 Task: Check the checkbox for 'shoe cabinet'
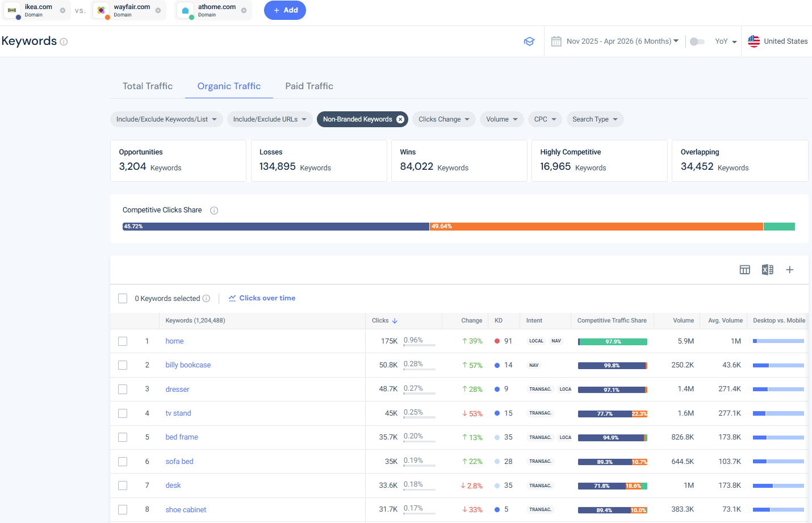[x=123, y=510]
